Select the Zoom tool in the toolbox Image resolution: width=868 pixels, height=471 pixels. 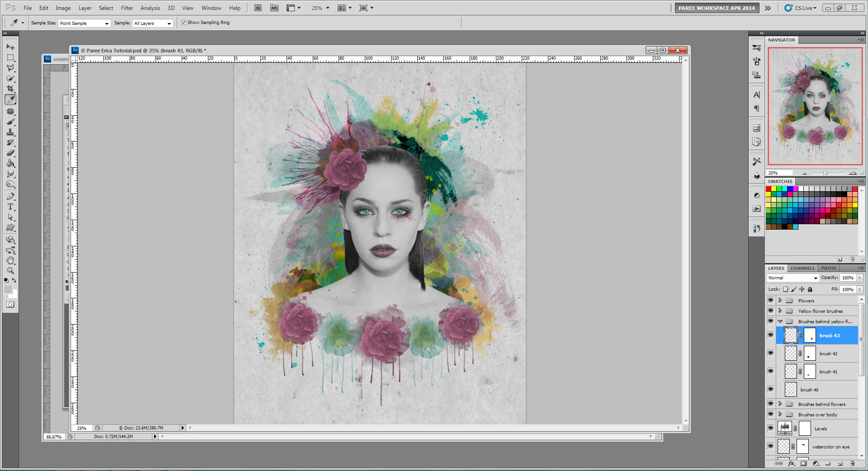10,271
